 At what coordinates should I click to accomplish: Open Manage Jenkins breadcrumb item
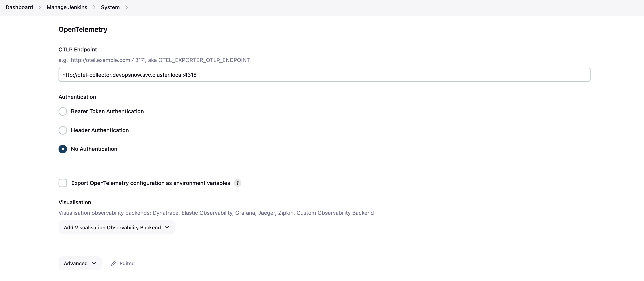(67, 7)
